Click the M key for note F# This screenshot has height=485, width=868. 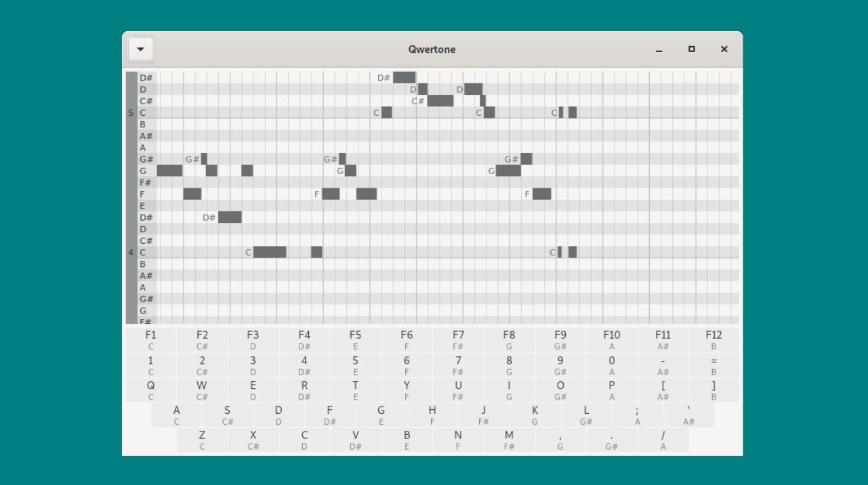pyautogui.click(x=509, y=440)
